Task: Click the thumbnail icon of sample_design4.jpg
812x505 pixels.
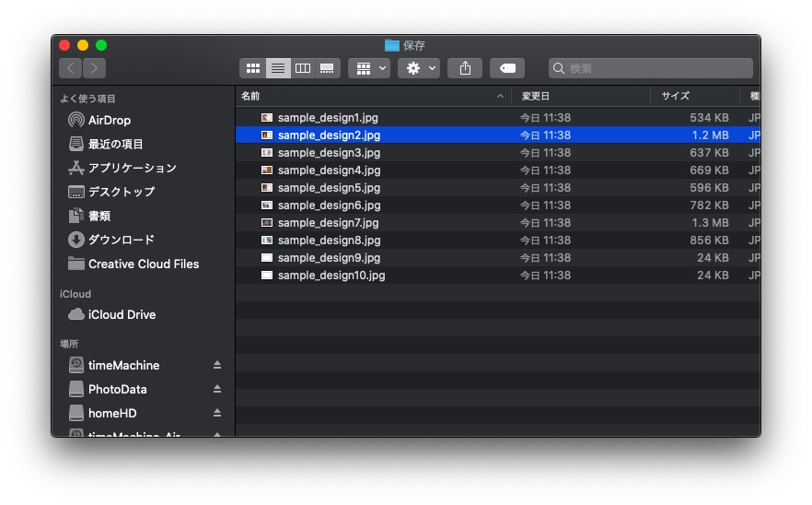Action: pyautogui.click(x=267, y=170)
